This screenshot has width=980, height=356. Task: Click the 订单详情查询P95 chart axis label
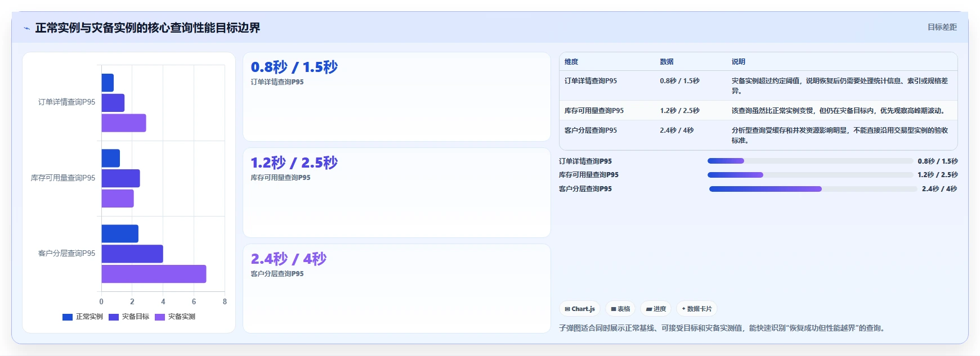(x=67, y=102)
